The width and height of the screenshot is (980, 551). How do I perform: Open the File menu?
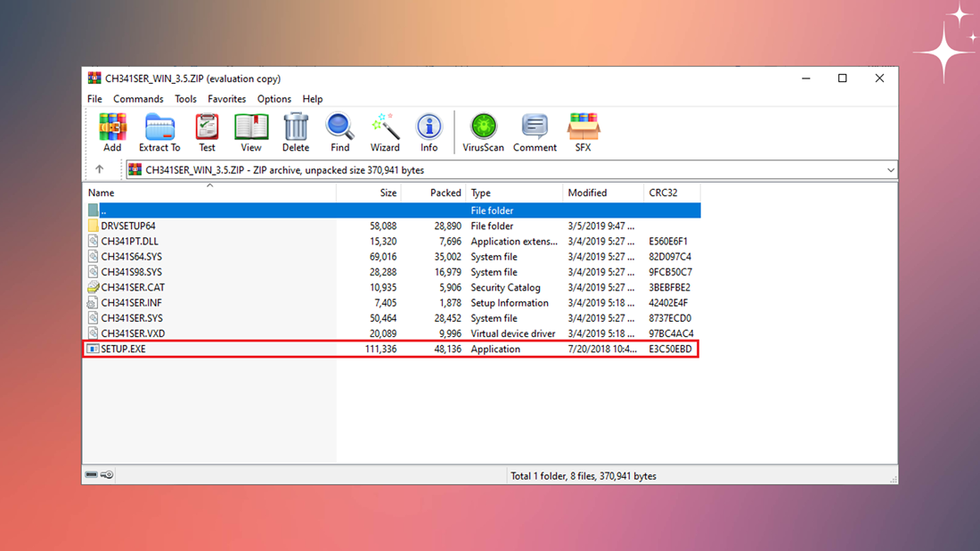coord(94,99)
